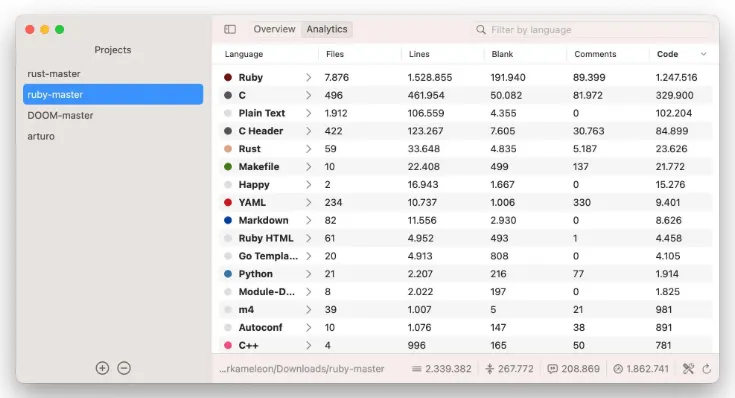Click total code 1.862.741 in status bar
The width and height of the screenshot is (735, 398).
[647, 369]
